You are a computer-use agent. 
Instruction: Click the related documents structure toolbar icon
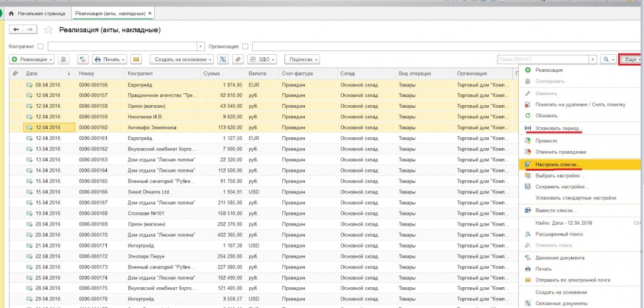pyautogui.click(x=223, y=60)
